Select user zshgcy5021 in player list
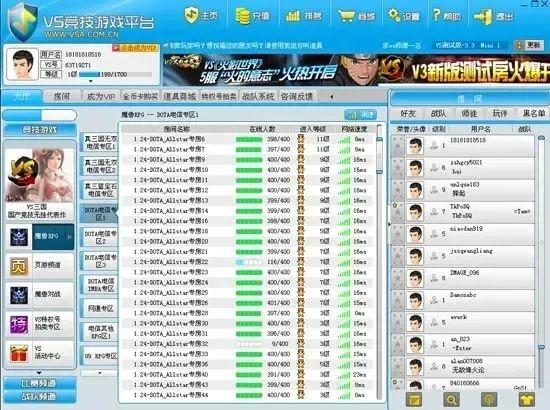The height and width of the screenshot is (410, 550). [463, 168]
